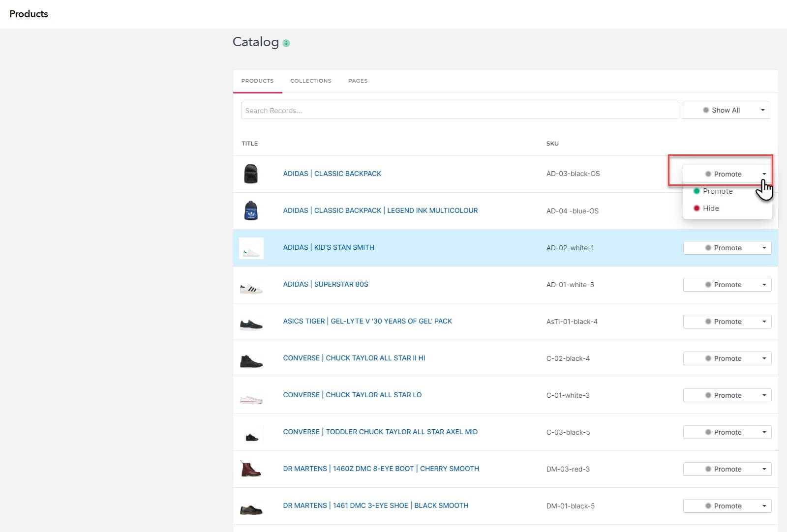Viewport: 787px width, 532px height.
Task: Select Hide from the open status dropdown
Action: [x=712, y=208]
